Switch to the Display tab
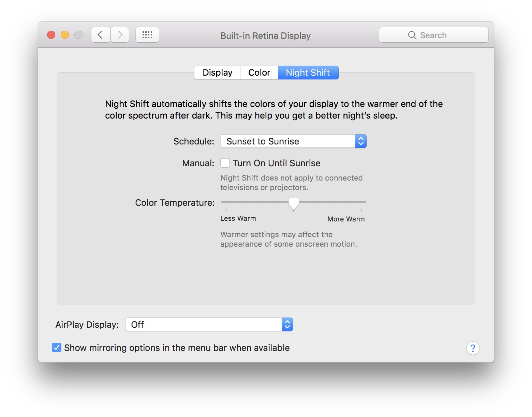Viewport: 532px width, 417px height. point(217,73)
